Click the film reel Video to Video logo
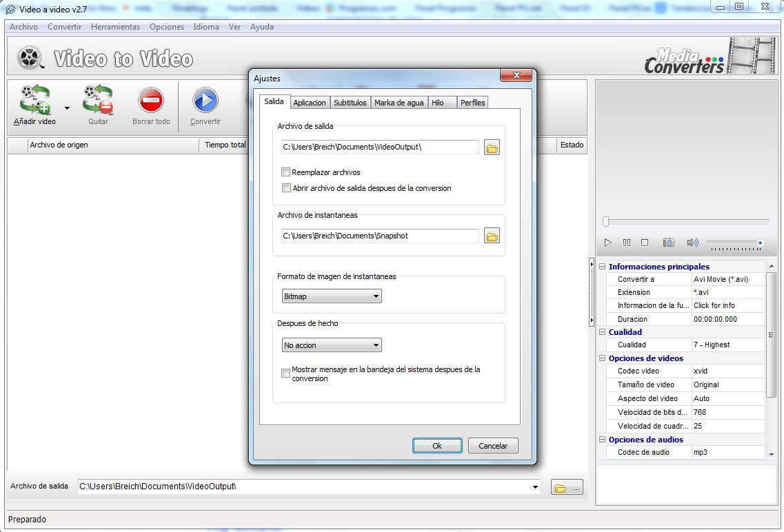Viewport: 784px width, 532px height. coord(30,57)
